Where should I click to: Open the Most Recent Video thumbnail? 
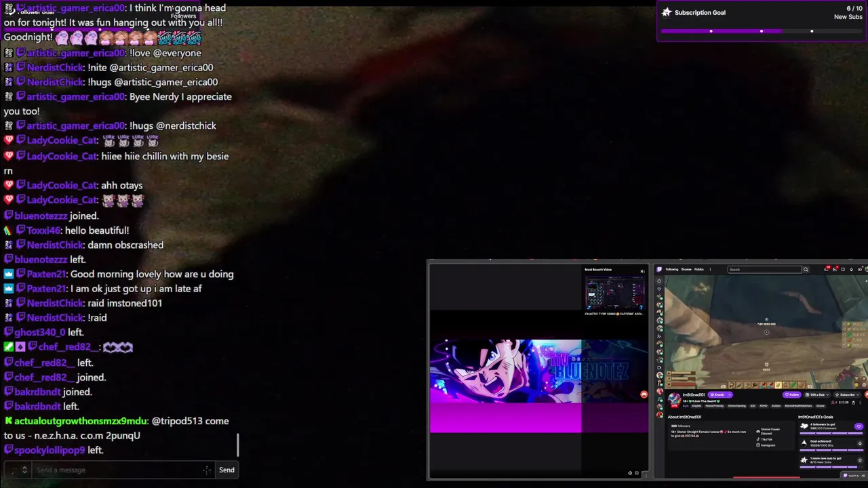point(615,293)
